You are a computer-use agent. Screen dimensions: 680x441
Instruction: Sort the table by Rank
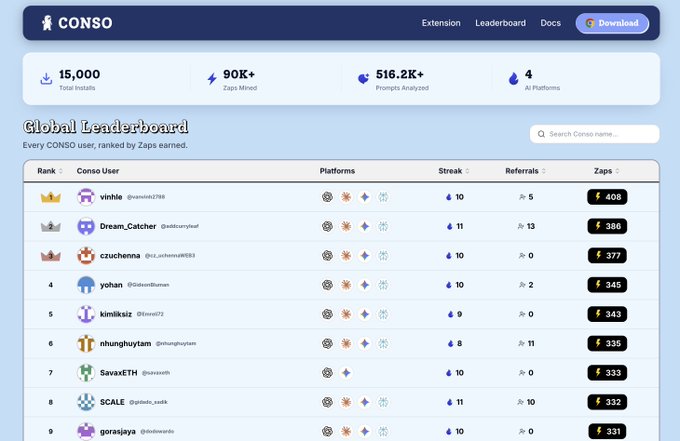point(50,171)
